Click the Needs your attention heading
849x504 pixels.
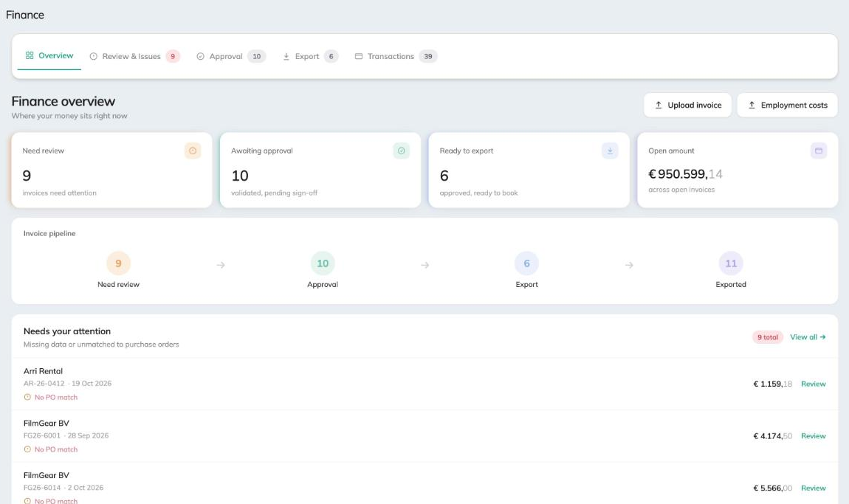(67, 331)
